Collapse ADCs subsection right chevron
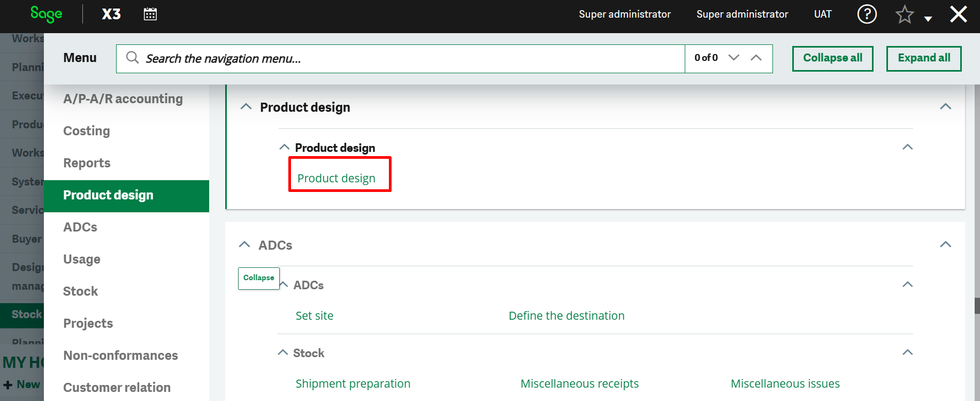The width and height of the screenshot is (980, 401). 907,284
